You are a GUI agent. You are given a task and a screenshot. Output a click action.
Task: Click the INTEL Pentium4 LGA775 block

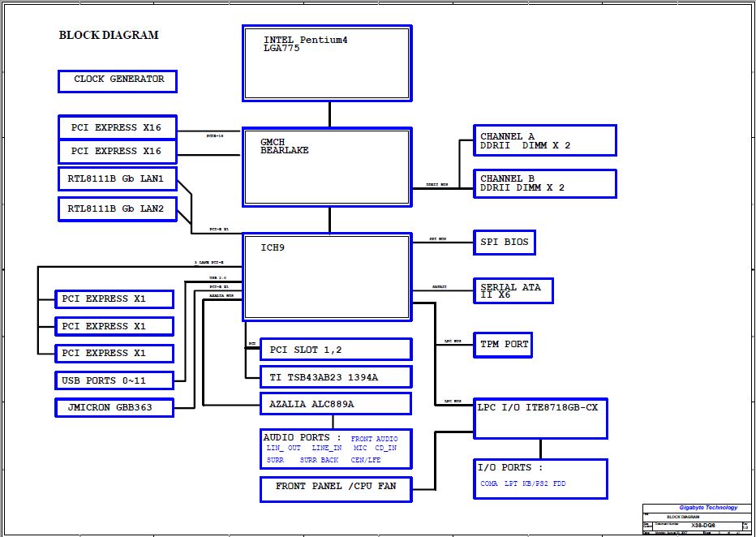click(328, 63)
